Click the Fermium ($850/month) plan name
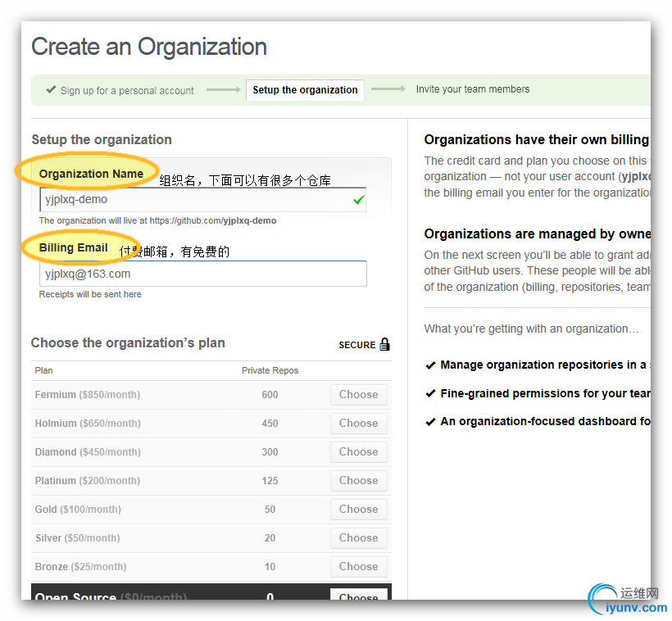This screenshot has height=621, width=672. 88,395
